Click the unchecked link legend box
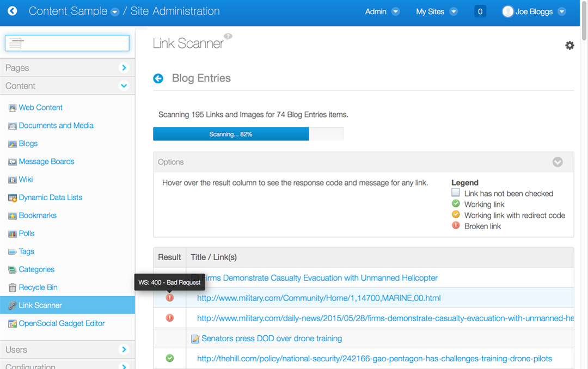 point(456,193)
